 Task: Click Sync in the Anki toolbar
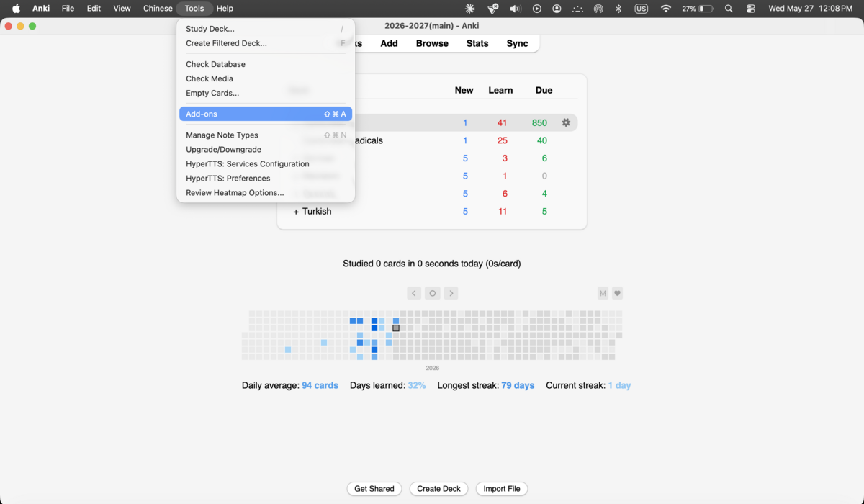tap(517, 43)
